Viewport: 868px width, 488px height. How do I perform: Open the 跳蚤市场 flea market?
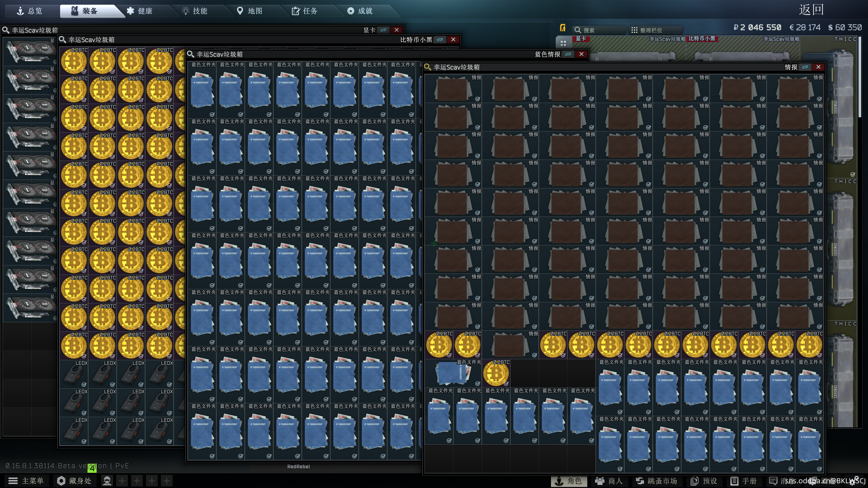point(657,481)
